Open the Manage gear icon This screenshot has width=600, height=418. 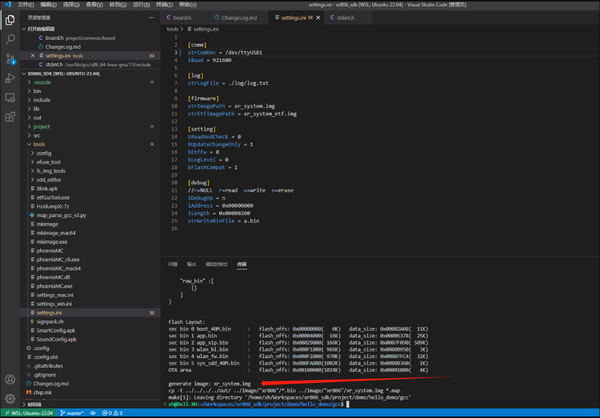pyautogui.click(x=10, y=398)
